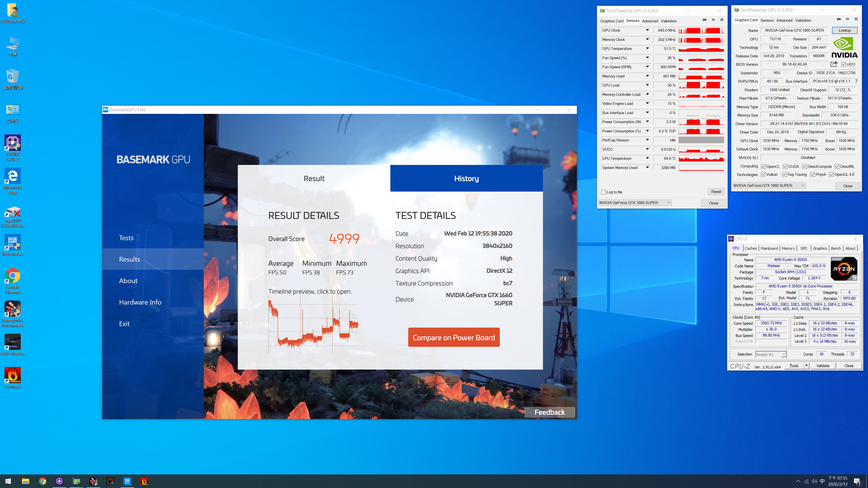Launch Google Chrome desktop shortcut
The image size is (868, 488).
pyautogui.click(x=12, y=281)
